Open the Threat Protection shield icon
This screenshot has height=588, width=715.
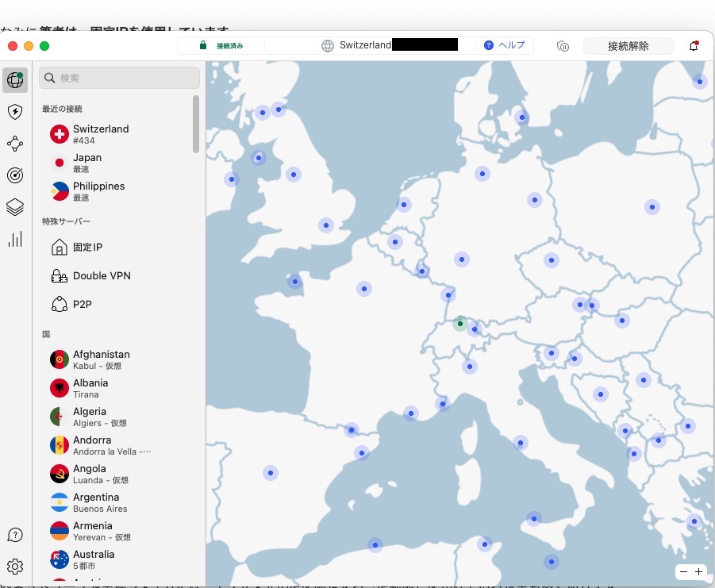[x=15, y=112]
